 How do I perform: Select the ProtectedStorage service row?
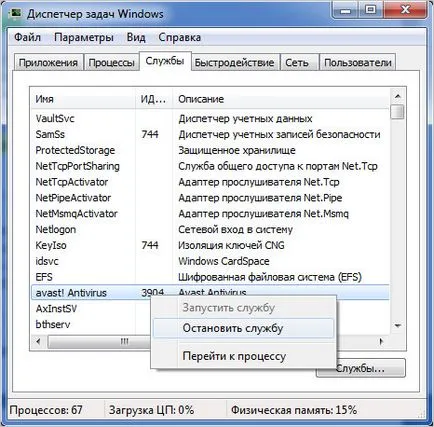(x=210, y=150)
